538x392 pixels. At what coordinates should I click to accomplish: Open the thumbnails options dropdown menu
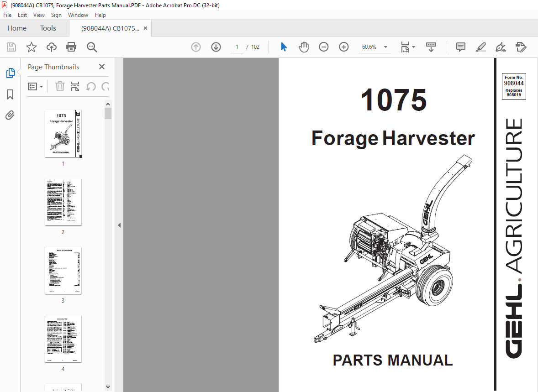(x=35, y=86)
